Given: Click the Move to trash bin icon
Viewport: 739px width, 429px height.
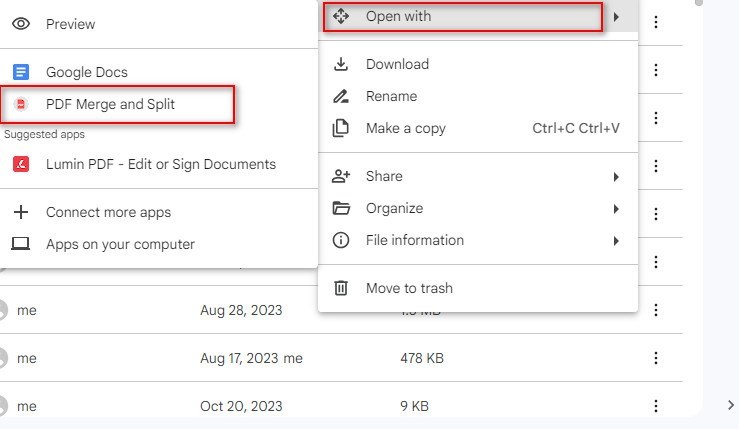Looking at the screenshot, I should (x=341, y=288).
